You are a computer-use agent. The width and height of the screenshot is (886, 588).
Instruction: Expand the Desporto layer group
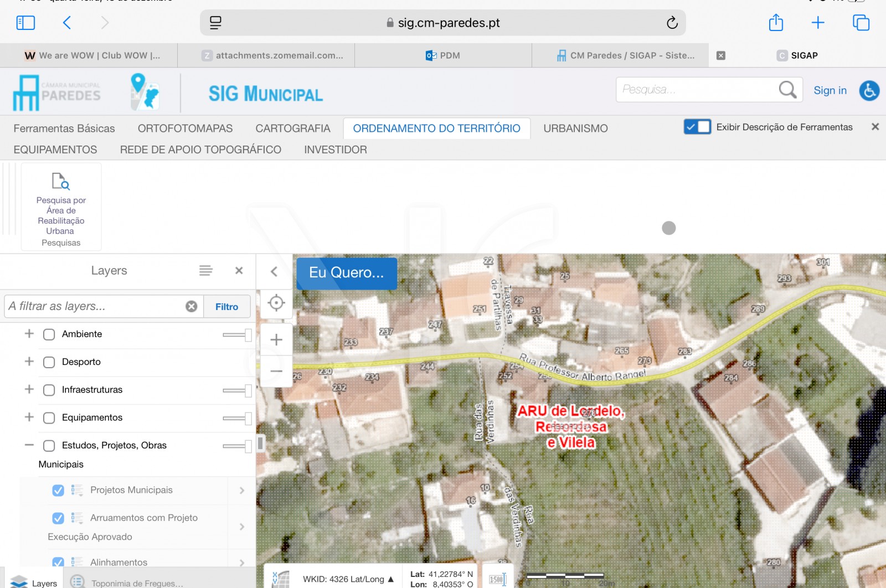(29, 362)
